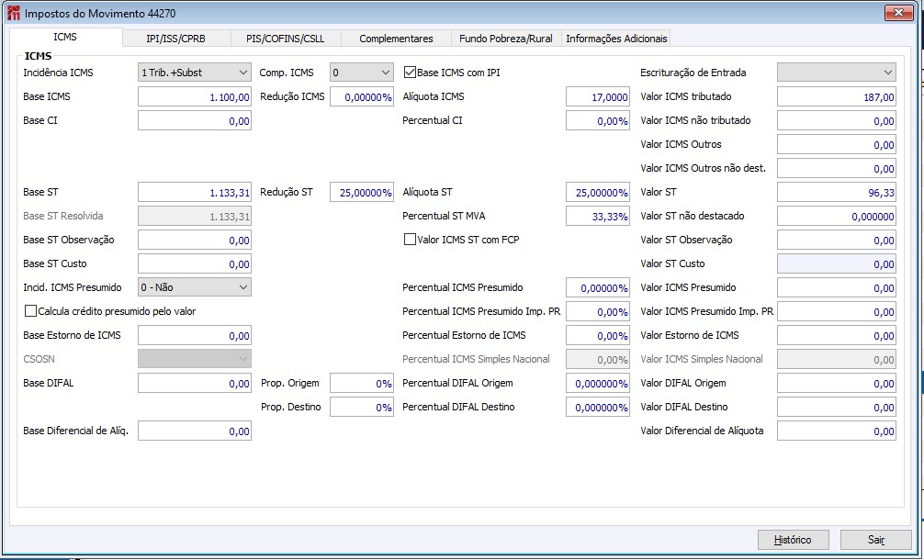
Task: Edit the Percentual DIFAL Destino field
Action: tap(598, 407)
